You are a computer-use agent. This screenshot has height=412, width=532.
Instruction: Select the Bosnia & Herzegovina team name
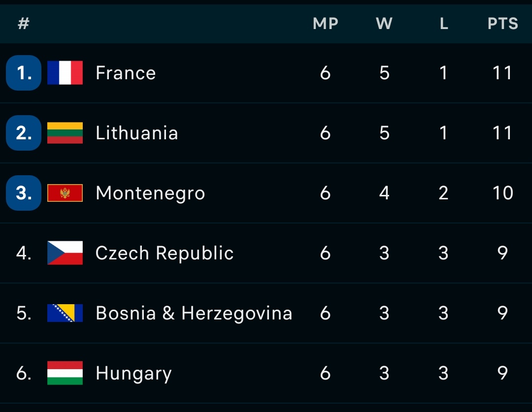tap(194, 313)
